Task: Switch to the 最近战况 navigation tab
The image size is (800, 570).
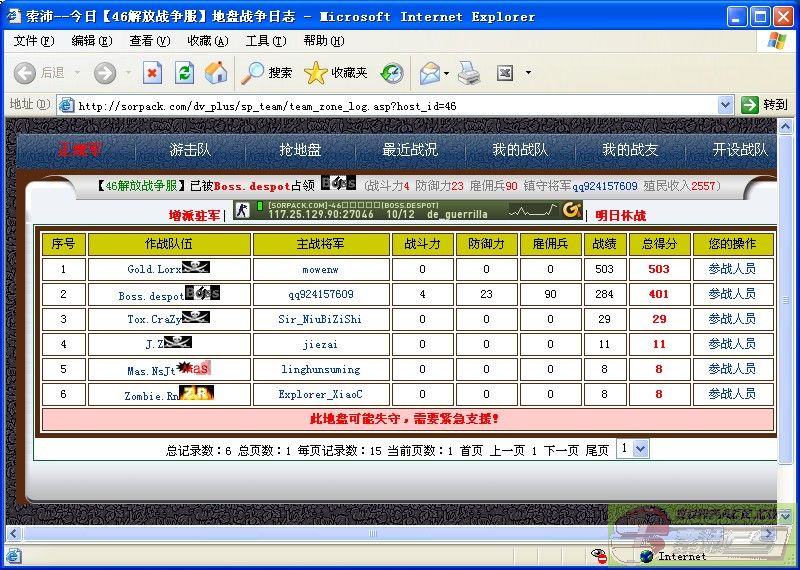Action: pos(410,150)
